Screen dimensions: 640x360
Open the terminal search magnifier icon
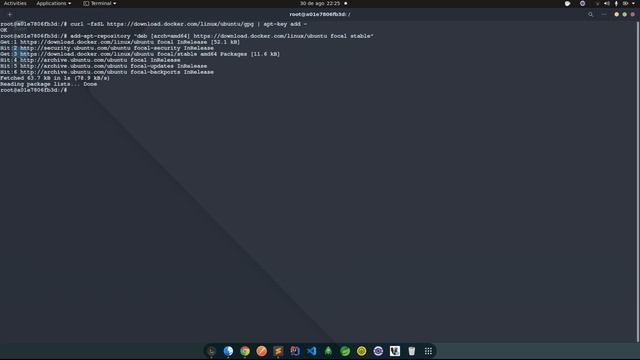[590, 14]
